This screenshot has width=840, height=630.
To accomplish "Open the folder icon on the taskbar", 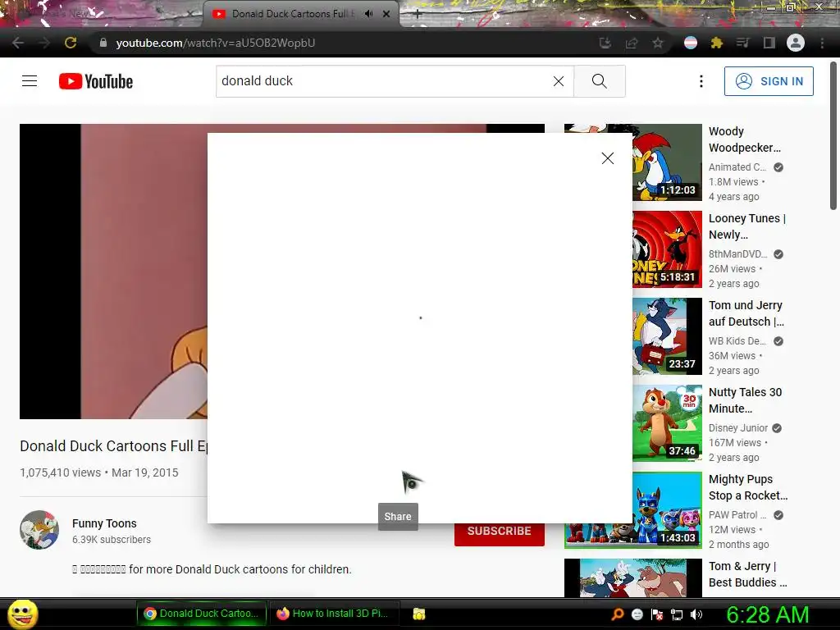I will click(419, 614).
